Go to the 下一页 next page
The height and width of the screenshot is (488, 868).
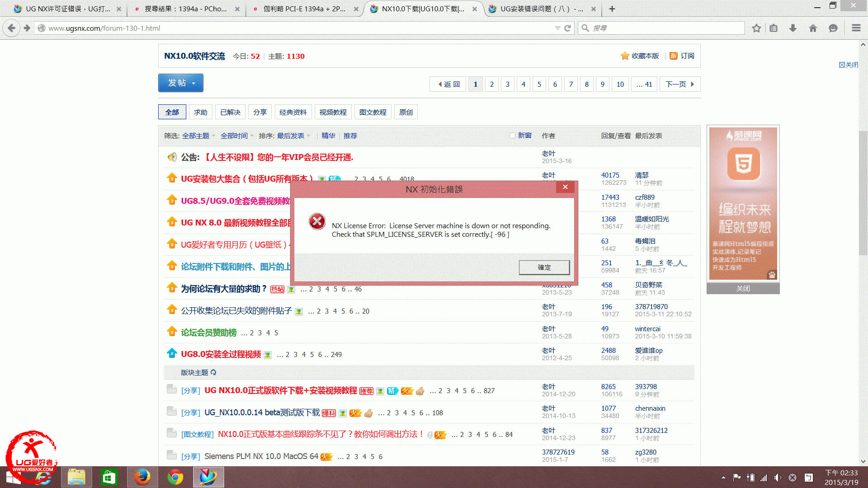[x=679, y=84]
